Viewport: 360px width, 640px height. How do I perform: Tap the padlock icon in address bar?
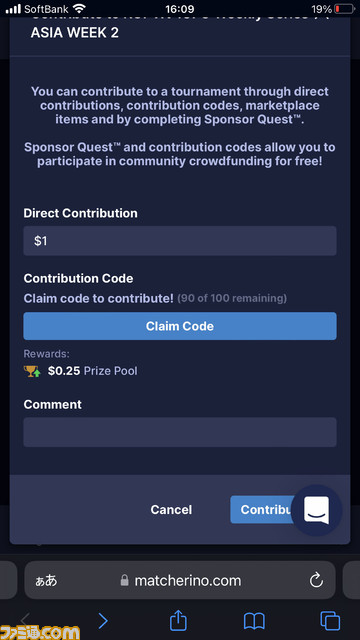pos(124,580)
